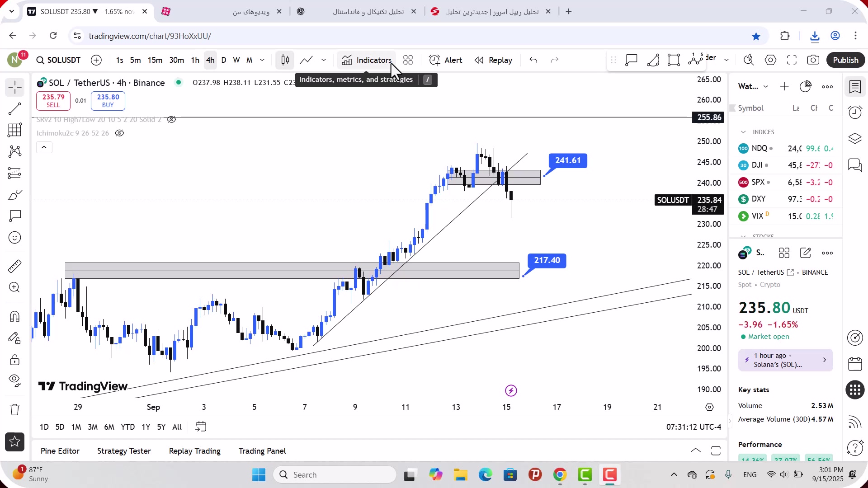The height and width of the screenshot is (488, 868).
Task: Toggle visibility of Ichimoku2c indicator
Action: pos(119,133)
